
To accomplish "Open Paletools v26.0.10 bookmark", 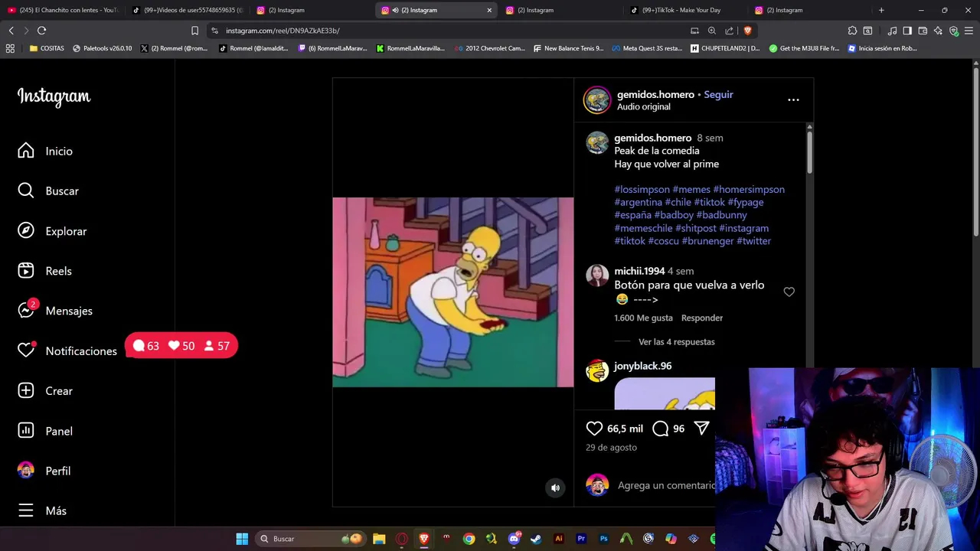I will [x=102, y=48].
